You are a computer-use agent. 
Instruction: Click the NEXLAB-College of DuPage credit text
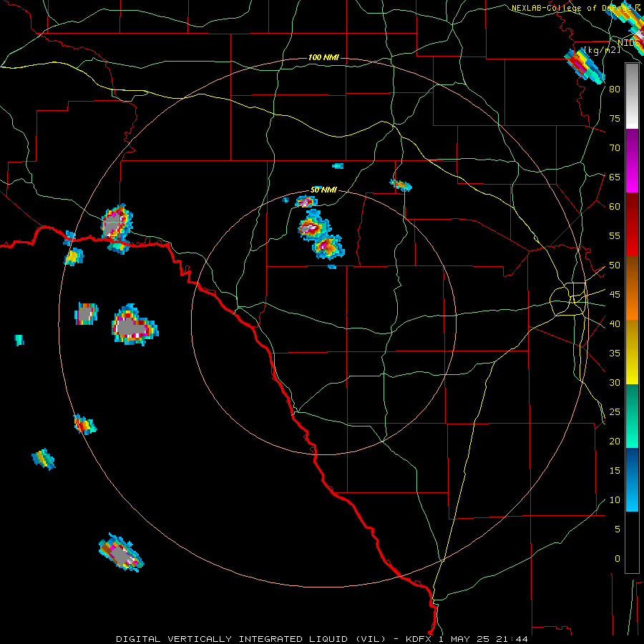click(x=576, y=8)
